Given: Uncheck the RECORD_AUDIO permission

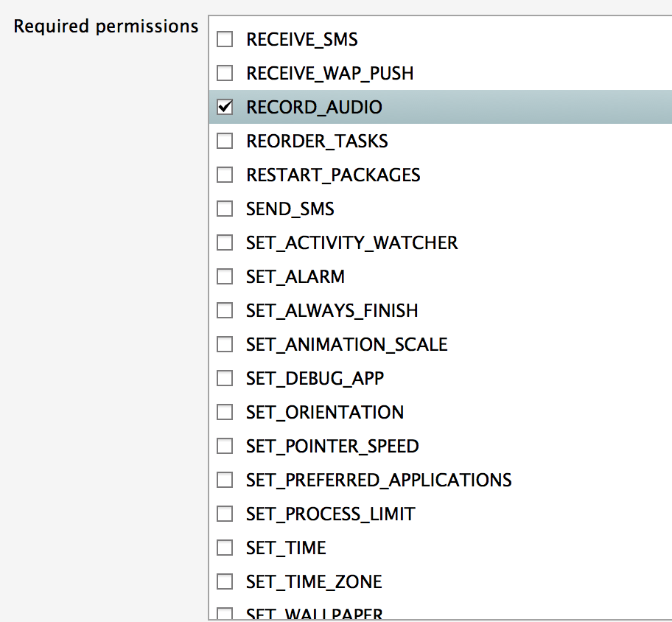Looking at the screenshot, I should 225,107.
